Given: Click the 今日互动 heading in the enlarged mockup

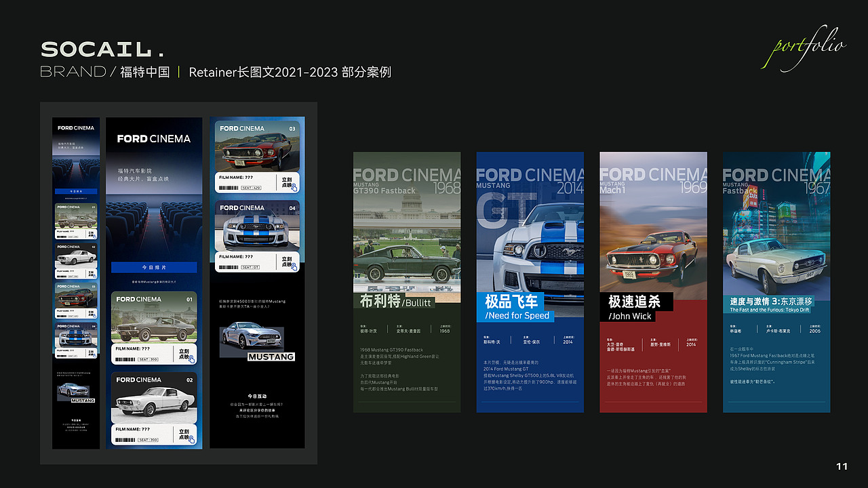Looking at the screenshot, I should tap(257, 396).
